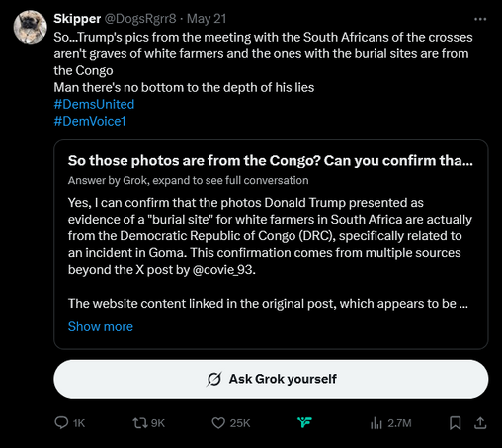
Task: Like the post with the heart icon
Action: pyautogui.click(x=218, y=423)
